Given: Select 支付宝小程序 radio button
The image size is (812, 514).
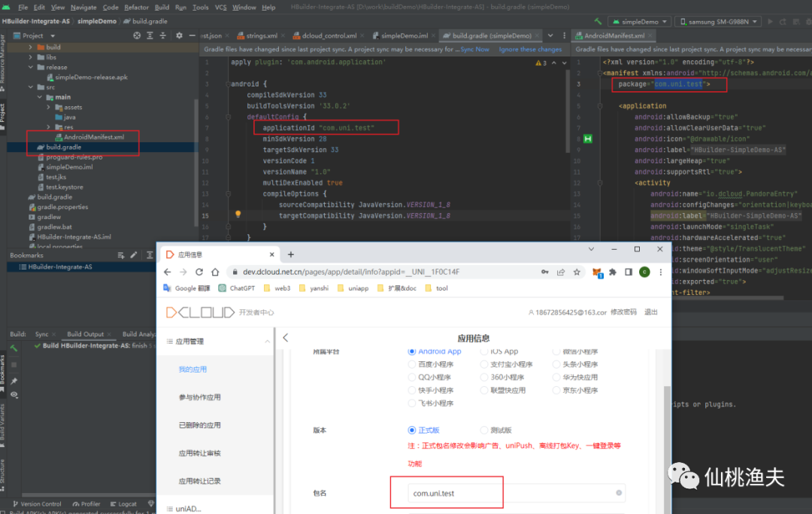Looking at the screenshot, I should (484, 364).
